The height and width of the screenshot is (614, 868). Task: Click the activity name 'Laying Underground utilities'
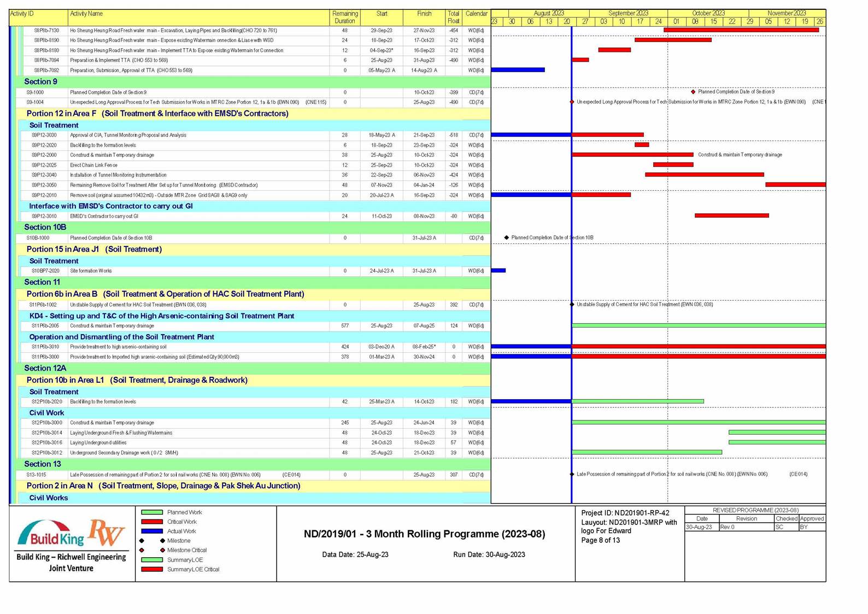[x=98, y=442]
